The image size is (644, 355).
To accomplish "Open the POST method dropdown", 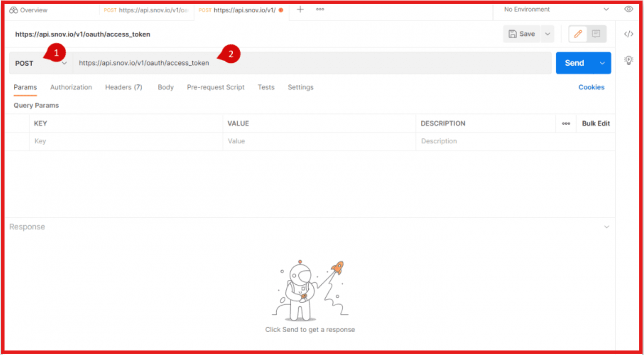I will 41,63.
